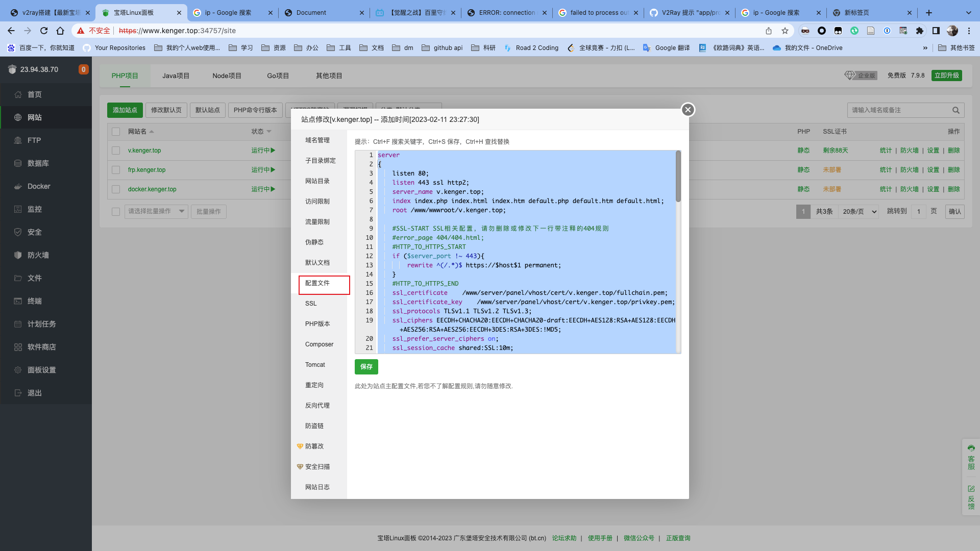Open panel settings (面板设置)

[41, 370]
